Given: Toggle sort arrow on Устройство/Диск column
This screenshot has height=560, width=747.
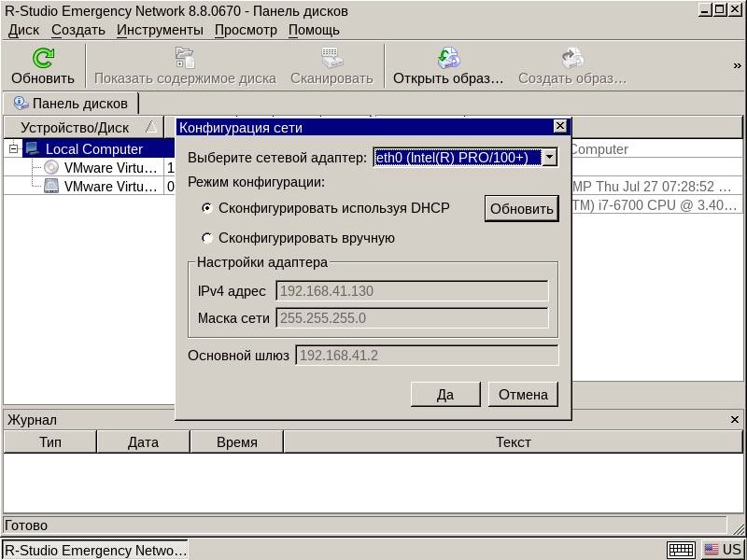Looking at the screenshot, I should pos(151,127).
